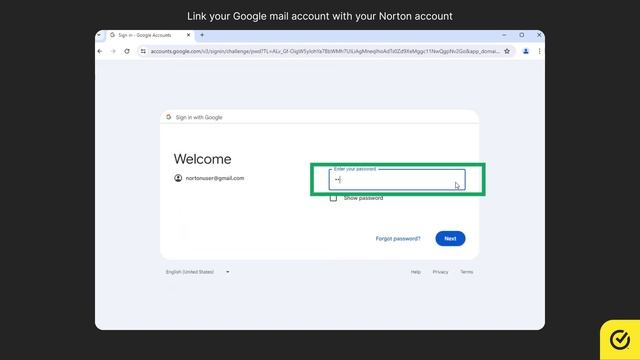
Task: Bookmark this page with the star icon
Action: (x=507, y=51)
